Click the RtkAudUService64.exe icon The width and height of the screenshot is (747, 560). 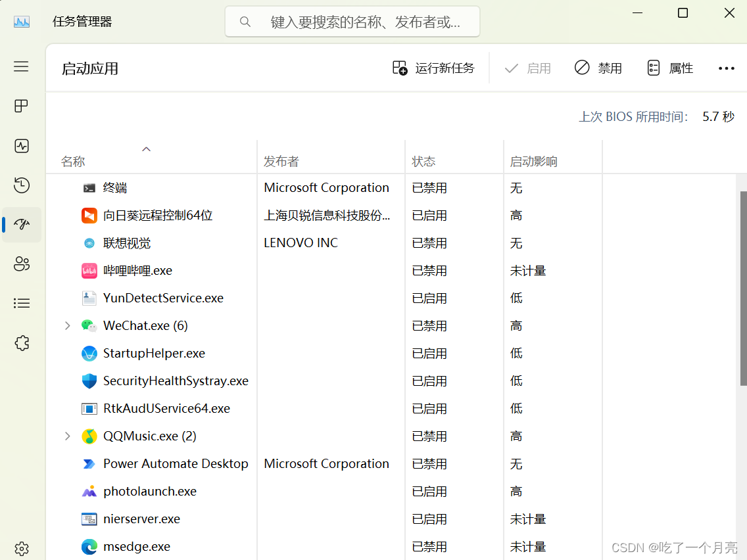tap(89, 409)
